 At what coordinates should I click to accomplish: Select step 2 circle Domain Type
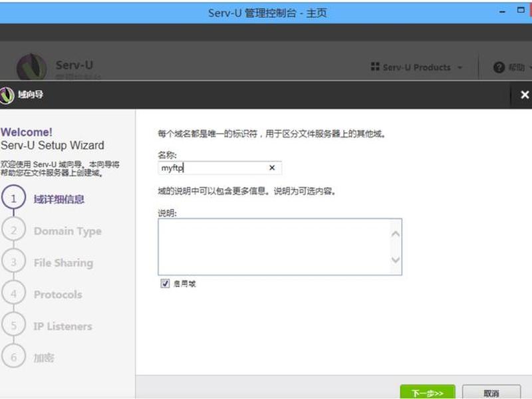click(13, 230)
